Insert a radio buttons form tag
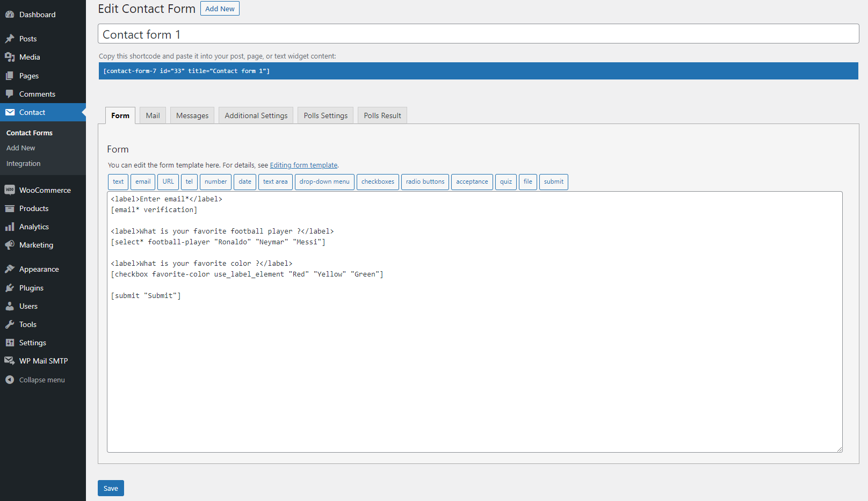This screenshot has height=501, width=868. 425,181
